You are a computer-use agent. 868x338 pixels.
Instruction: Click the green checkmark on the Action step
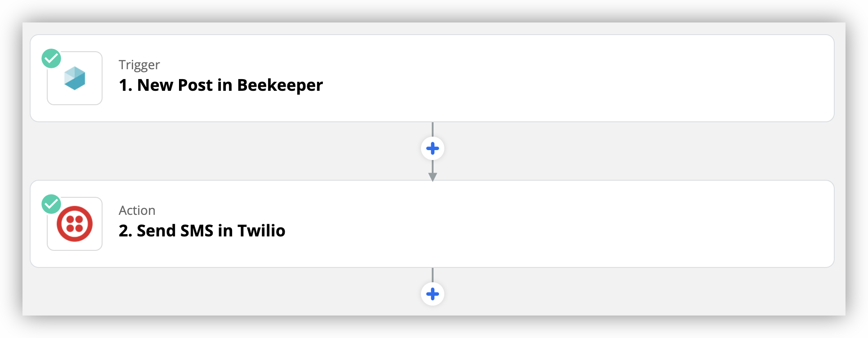[51, 204]
